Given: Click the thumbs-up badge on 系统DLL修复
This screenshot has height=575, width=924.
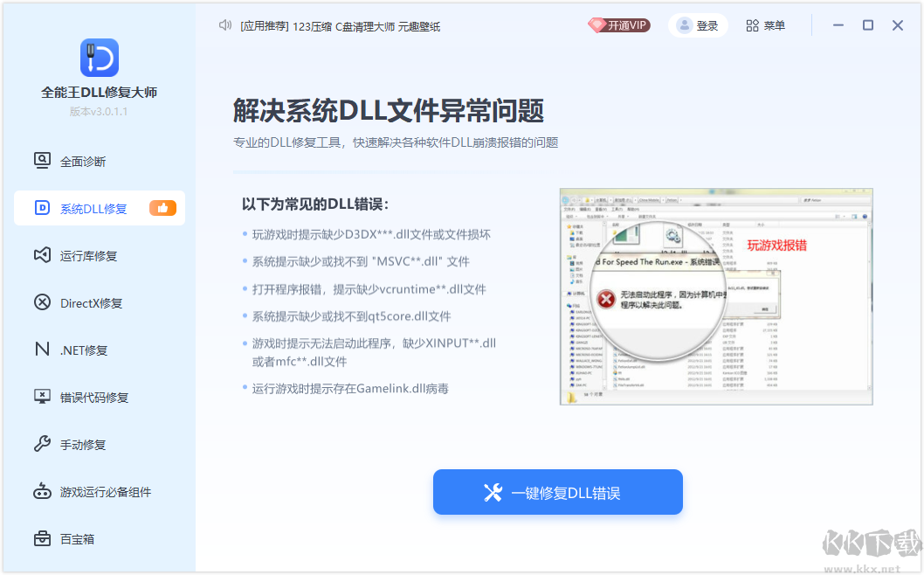Looking at the screenshot, I should (x=162, y=208).
